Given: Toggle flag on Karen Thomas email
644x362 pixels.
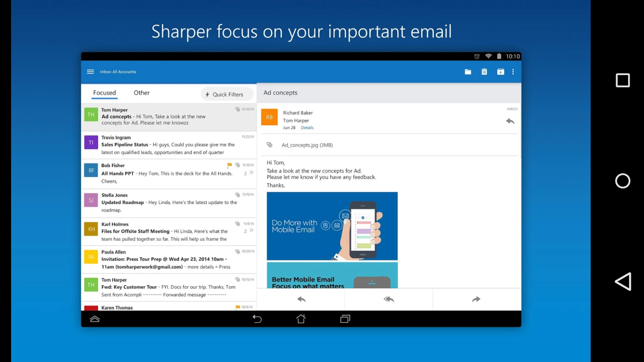Looking at the screenshot, I should (238, 307).
